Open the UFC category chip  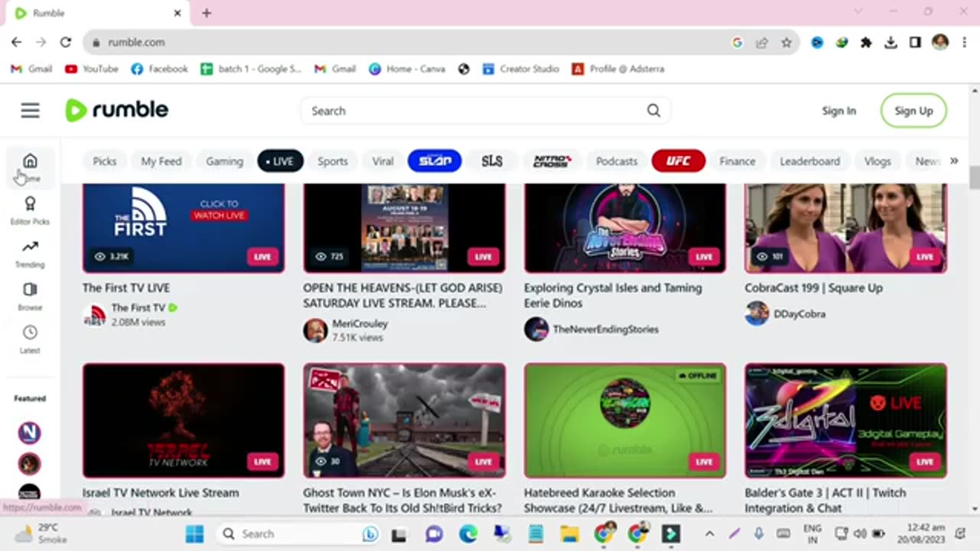coord(678,161)
